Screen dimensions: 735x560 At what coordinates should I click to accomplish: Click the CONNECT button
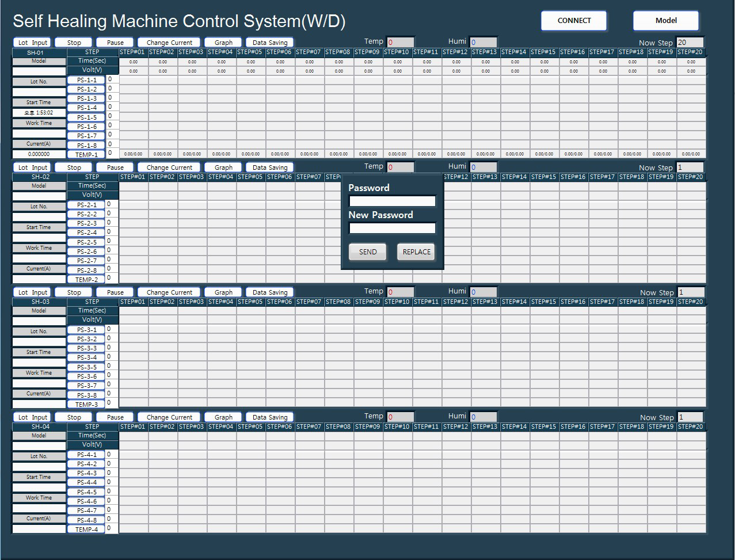click(574, 21)
